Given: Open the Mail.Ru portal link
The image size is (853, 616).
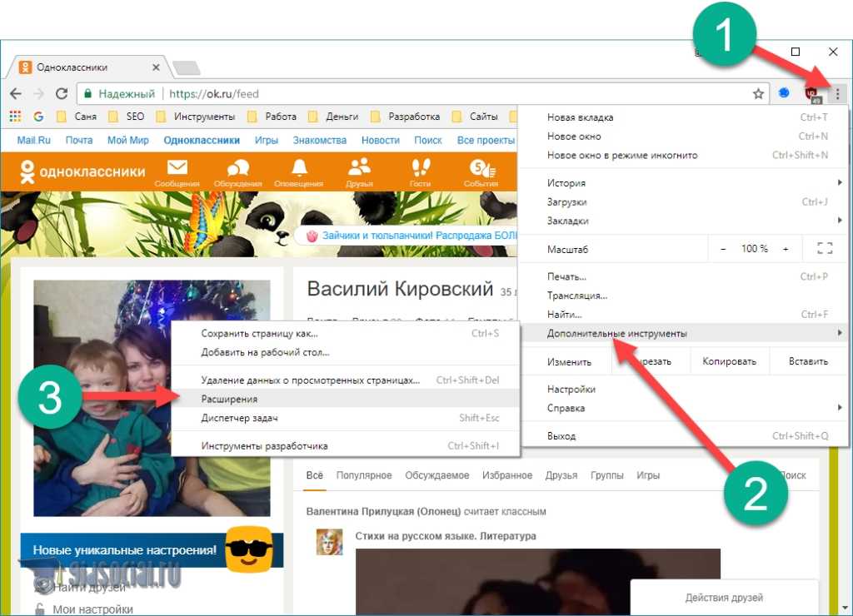Looking at the screenshot, I should tap(33, 141).
